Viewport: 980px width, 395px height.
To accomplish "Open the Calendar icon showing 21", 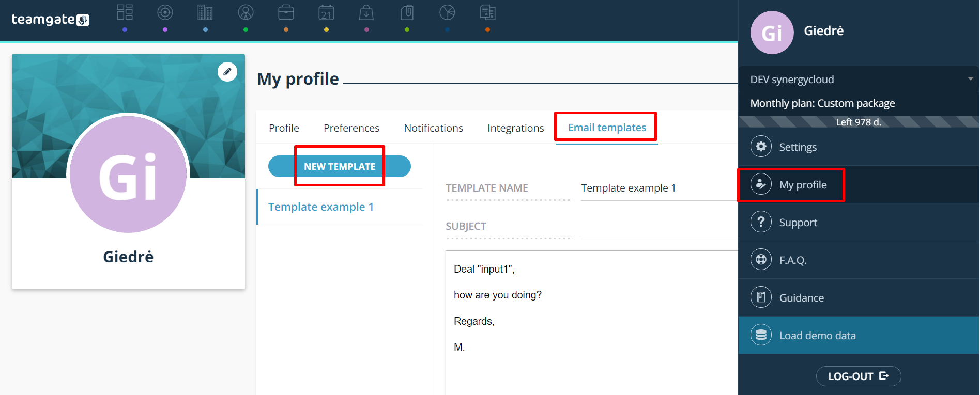I will 326,12.
